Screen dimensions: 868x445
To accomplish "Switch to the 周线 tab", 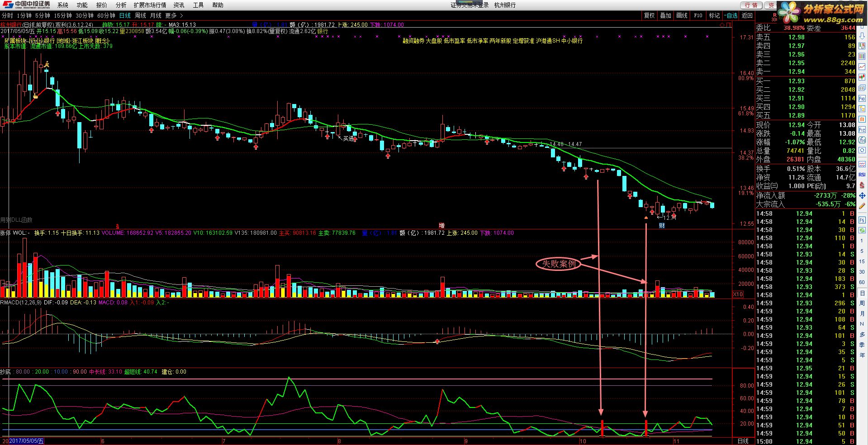I will [141, 15].
